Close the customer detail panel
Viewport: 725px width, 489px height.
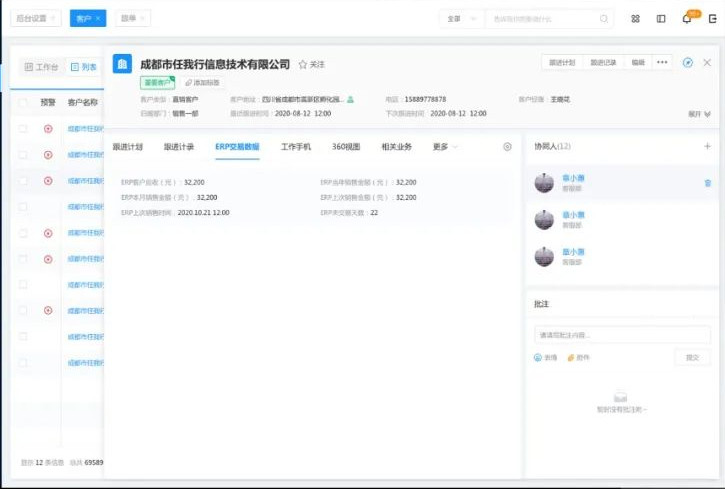707,62
